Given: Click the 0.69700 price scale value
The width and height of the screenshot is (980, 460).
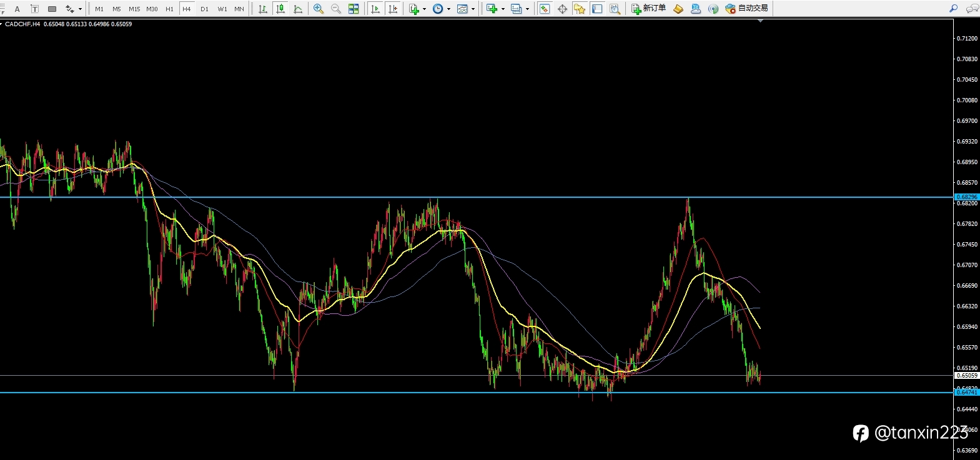Looking at the screenshot, I should pyautogui.click(x=967, y=121).
